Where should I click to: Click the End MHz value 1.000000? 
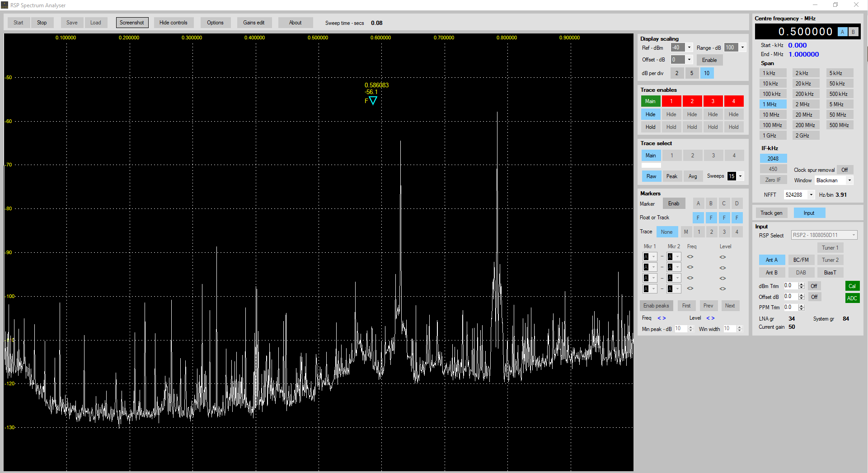[x=804, y=54]
